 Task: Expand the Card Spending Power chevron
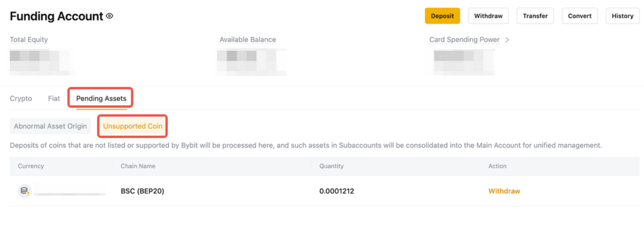pyautogui.click(x=507, y=40)
